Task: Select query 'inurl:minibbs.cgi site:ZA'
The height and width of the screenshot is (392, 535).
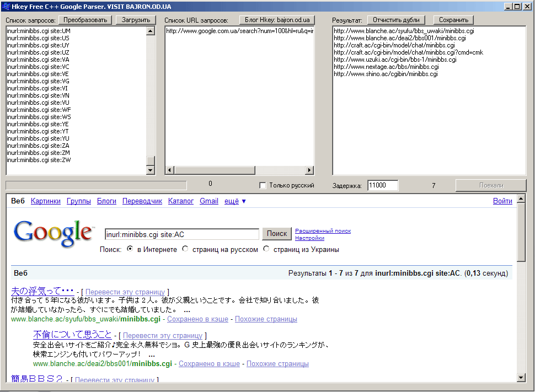Action: (38, 146)
